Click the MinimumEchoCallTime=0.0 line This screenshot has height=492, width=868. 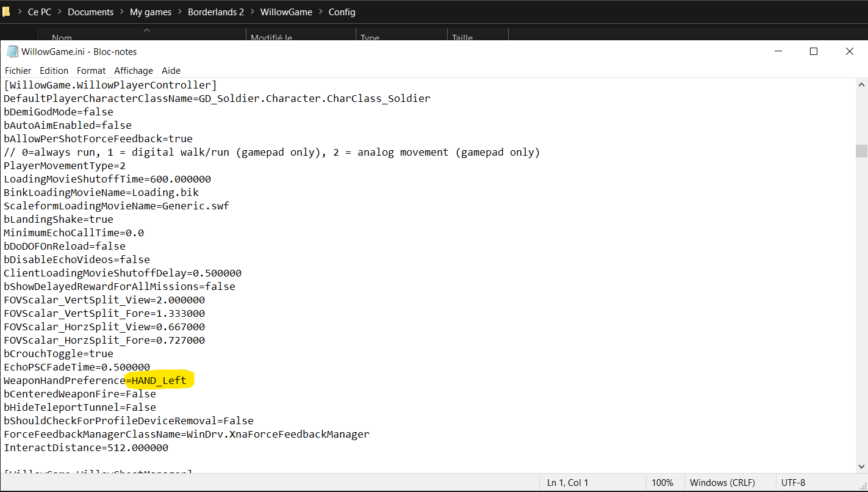click(74, 233)
